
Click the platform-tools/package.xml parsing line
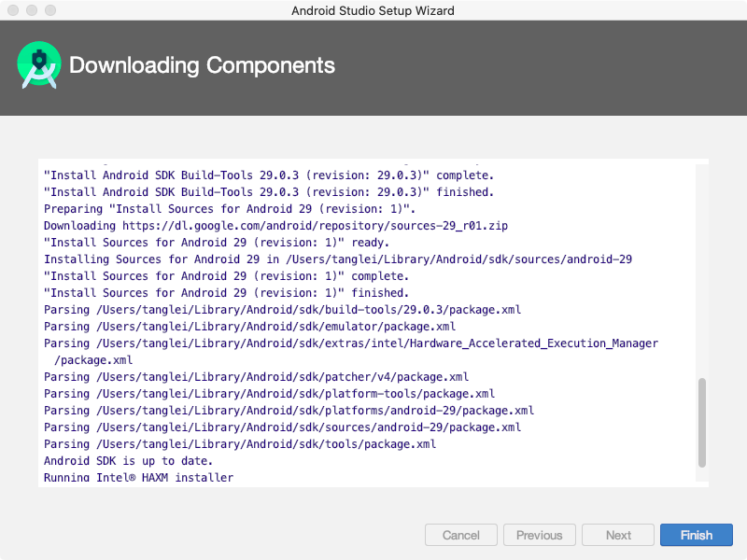[269, 394]
